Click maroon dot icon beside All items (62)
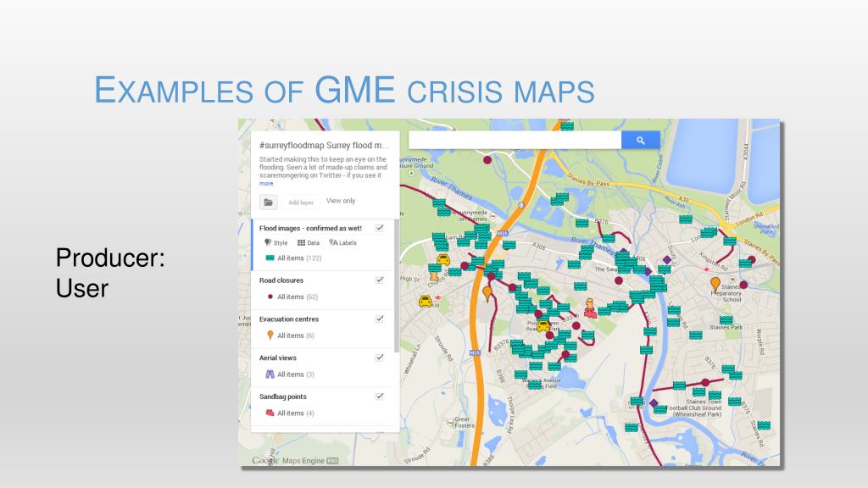 (x=270, y=297)
